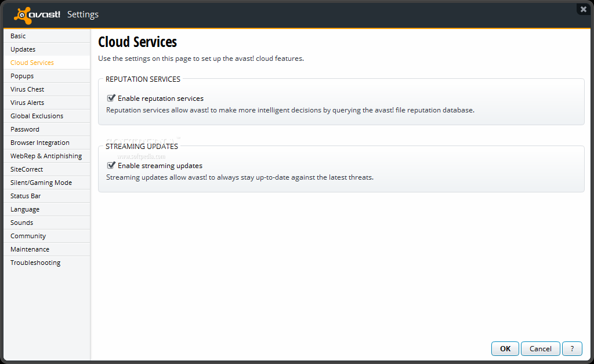Go to Troubleshooting section
This screenshot has height=364, width=594.
(47, 263)
